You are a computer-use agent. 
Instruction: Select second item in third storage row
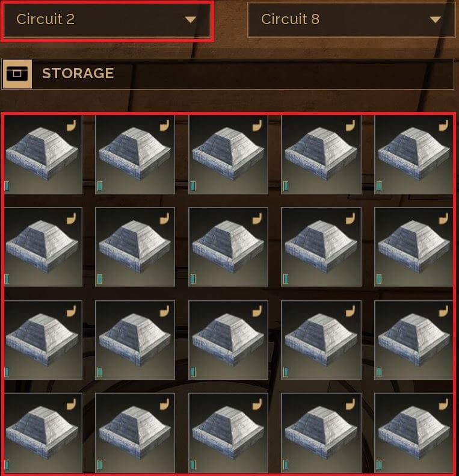[135, 340]
